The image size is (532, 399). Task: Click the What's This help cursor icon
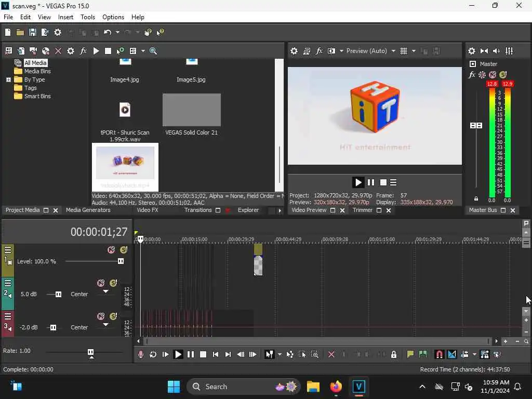coord(160,32)
